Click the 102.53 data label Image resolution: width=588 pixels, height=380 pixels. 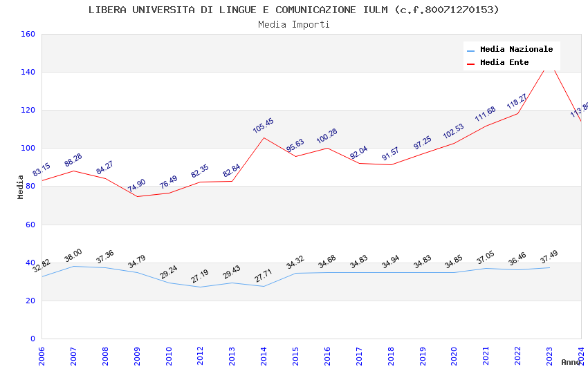pos(454,131)
